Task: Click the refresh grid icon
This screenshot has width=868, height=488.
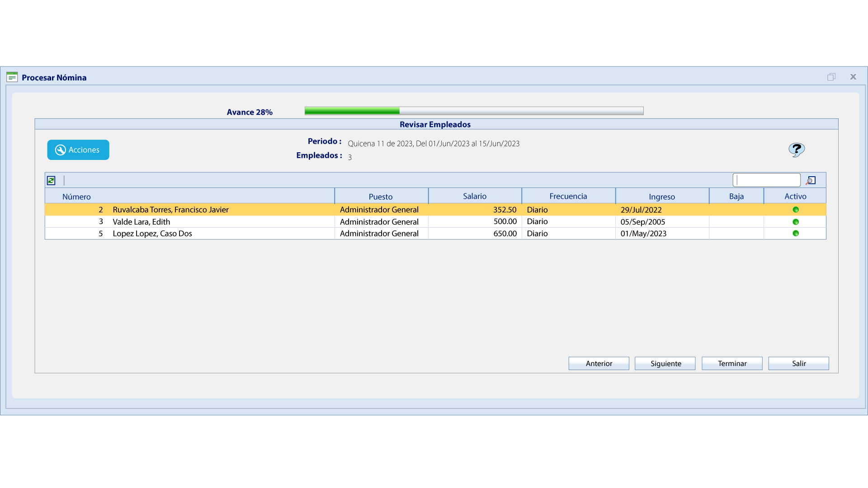Action: pyautogui.click(x=51, y=180)
